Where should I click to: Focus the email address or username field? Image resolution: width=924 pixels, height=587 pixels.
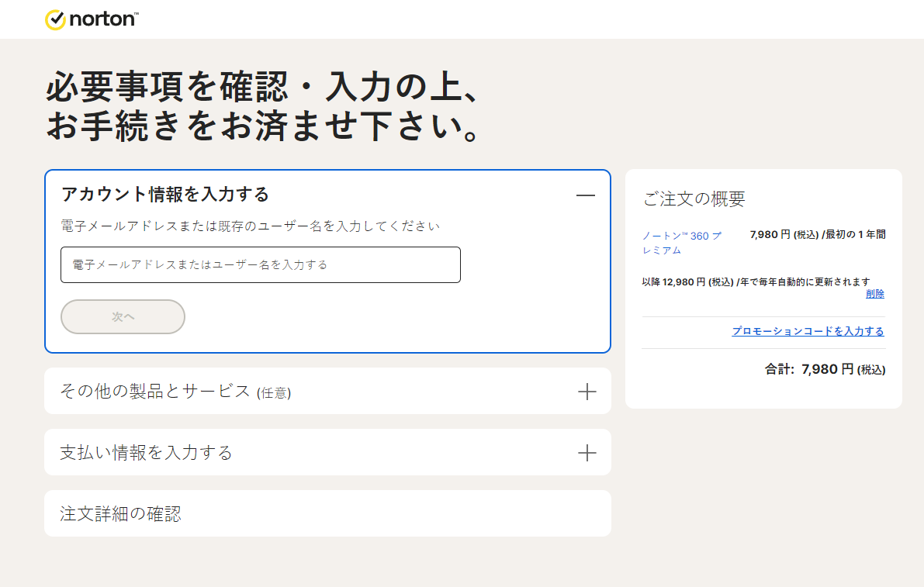click(261, 265)
